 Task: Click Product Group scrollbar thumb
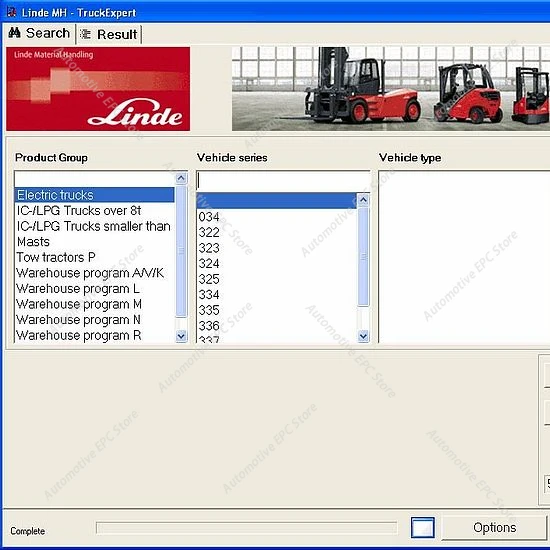(x=181, y=251)
